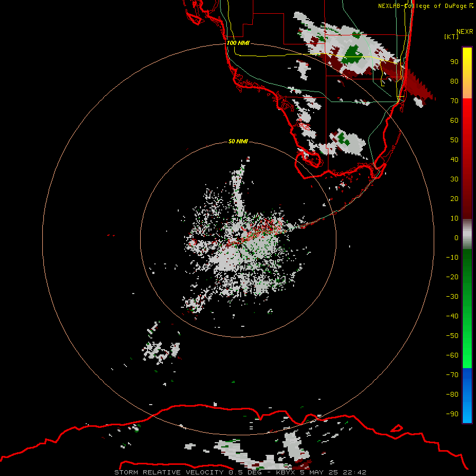Select the -90 value on velocity scale
The width and height of the screenshot is (476, 476).
(452, 414)
